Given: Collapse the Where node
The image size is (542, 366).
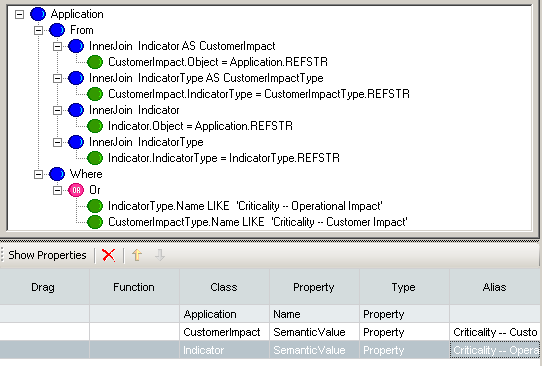Looking at the screenshot, I should tap(39, 174).
